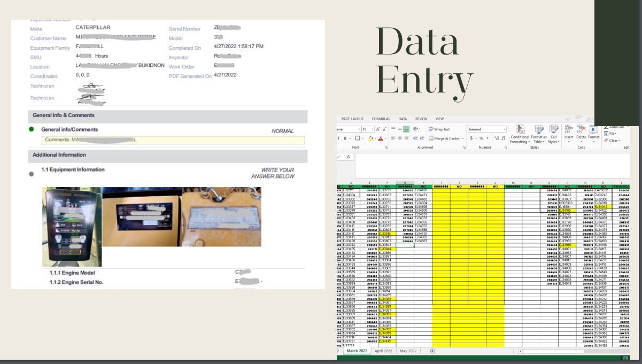Open the REVIEW ribbon tab

[421, 119]
